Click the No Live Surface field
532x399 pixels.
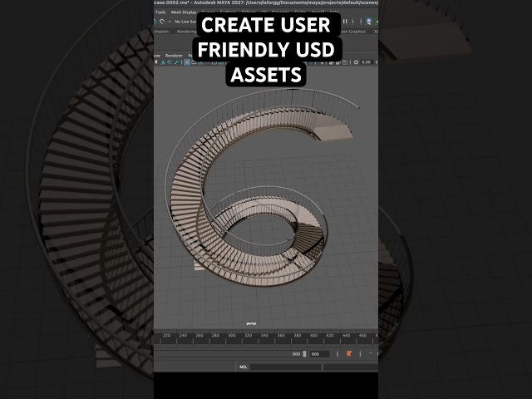click(x=185, y=22)
